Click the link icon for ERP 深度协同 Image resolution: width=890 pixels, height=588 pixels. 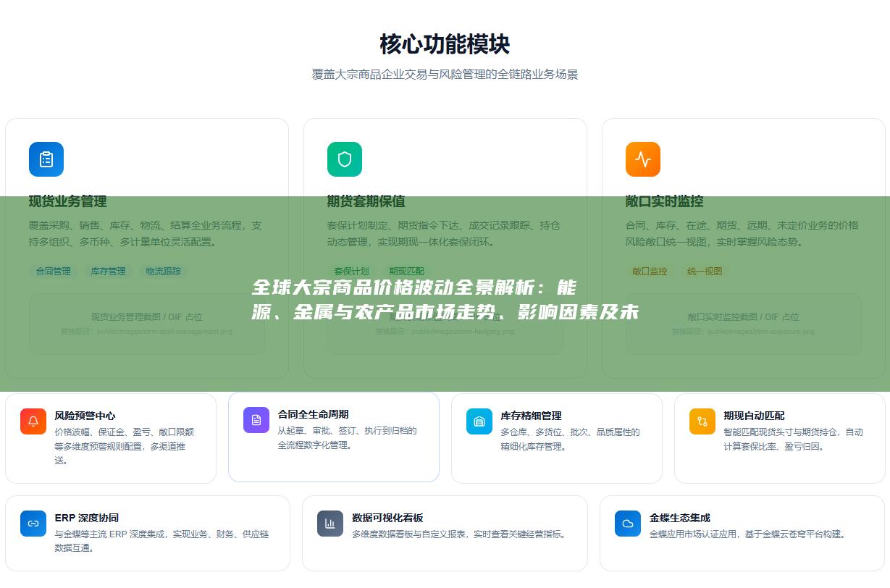click(33, 524)
